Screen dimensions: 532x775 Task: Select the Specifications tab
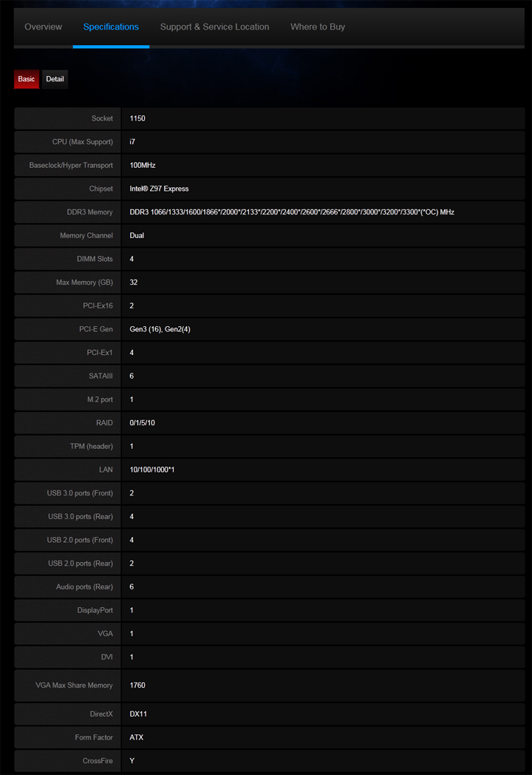(111, 27)
